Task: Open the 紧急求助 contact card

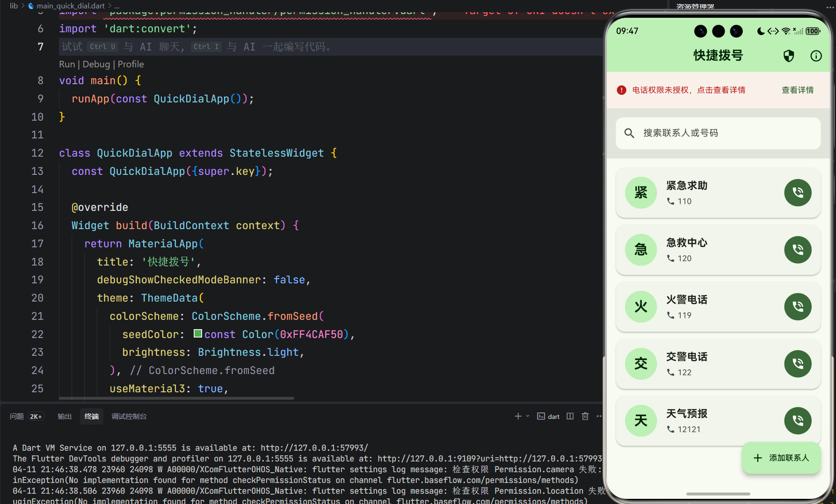Action: (x=718, y=193)
